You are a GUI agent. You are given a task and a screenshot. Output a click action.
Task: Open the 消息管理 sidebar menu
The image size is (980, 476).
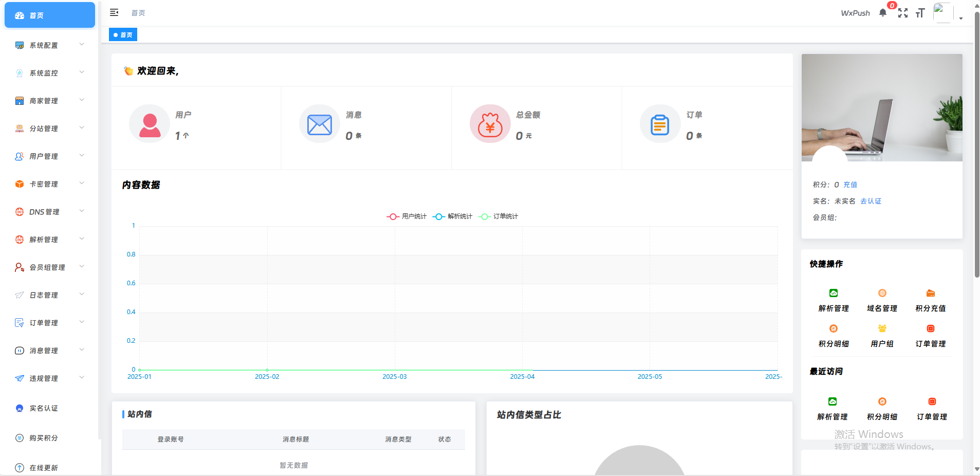coord(50,351)
